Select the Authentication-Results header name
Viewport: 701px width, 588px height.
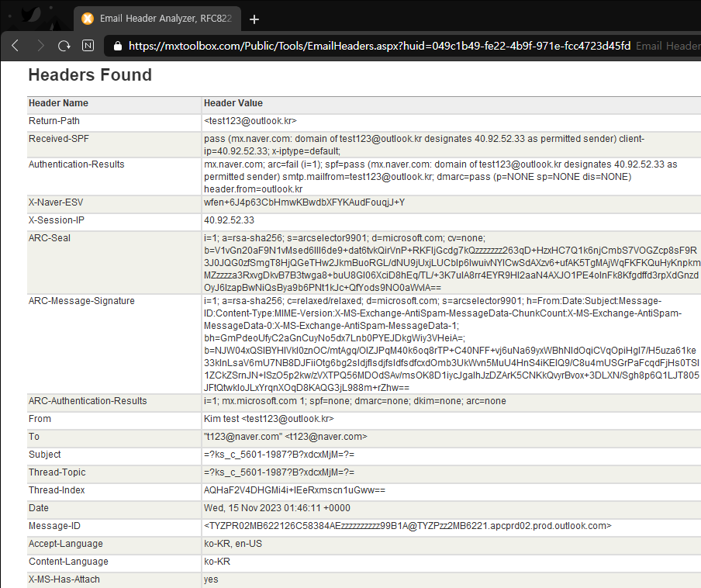(x=77, y=164)
